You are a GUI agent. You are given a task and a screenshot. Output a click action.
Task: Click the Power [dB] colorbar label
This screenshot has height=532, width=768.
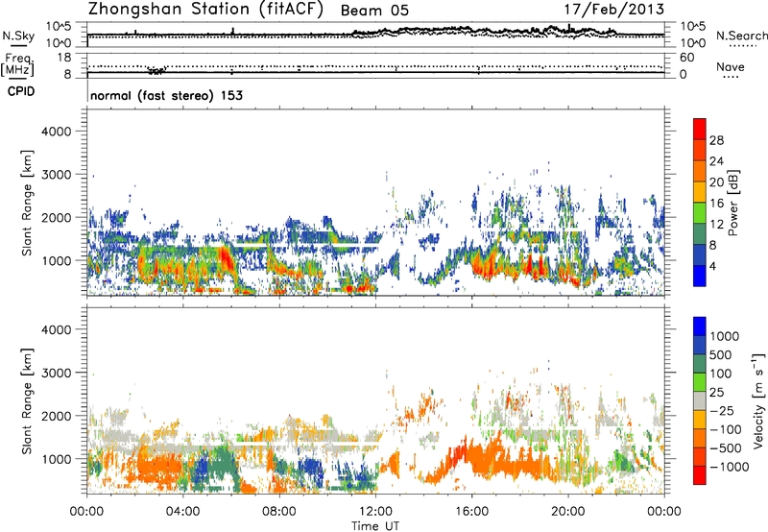(732, 203)
